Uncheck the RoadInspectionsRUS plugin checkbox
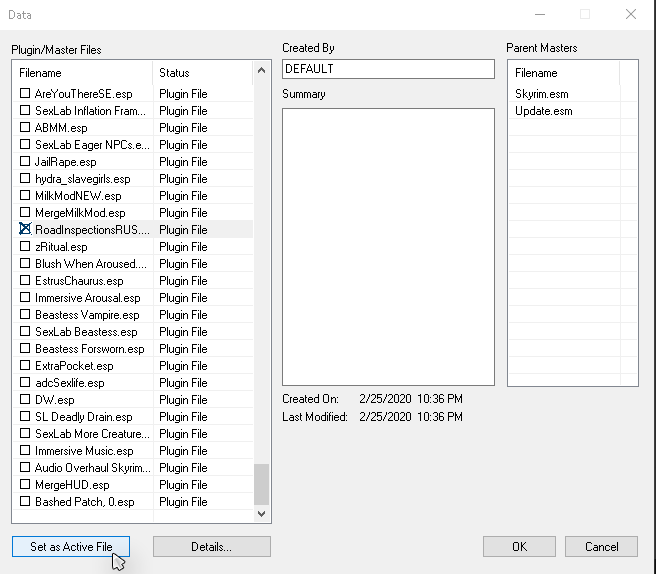The width and height of the screenshot is (656, 574). 26,230
